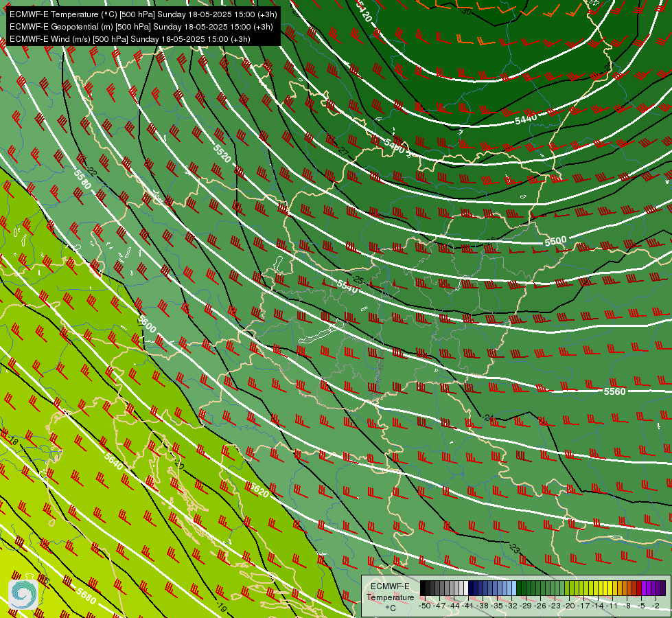This screenshot has width=672, height=618.
Task: Click the -5 value in the legend
Action: click(x=641, y=606)
